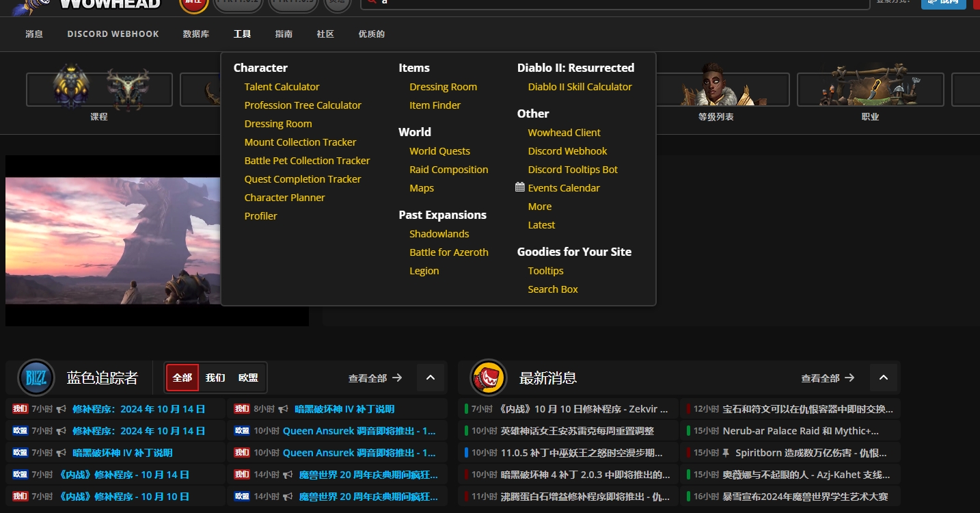This screenshot has width=980, height=513.
Task: Click megaphone icon on 修补程序: 2024 年 10 月 14 日 我们 row
Action: click(x=62, y=409)
